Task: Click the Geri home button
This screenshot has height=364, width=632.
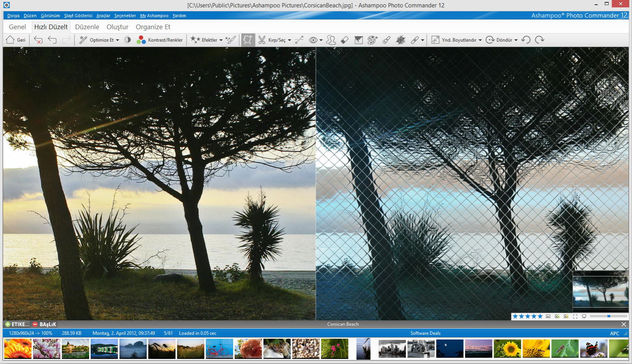Action: coord(16,40)
